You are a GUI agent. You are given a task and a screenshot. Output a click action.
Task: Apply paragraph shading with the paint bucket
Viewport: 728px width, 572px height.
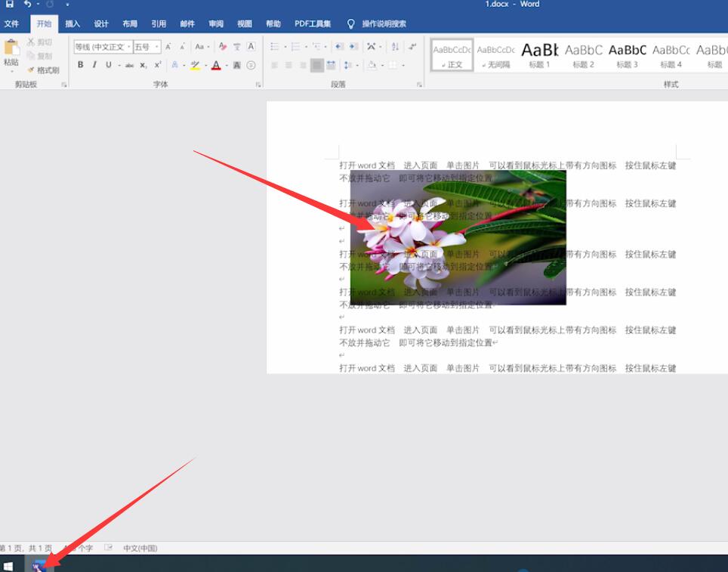pos(372,66)
